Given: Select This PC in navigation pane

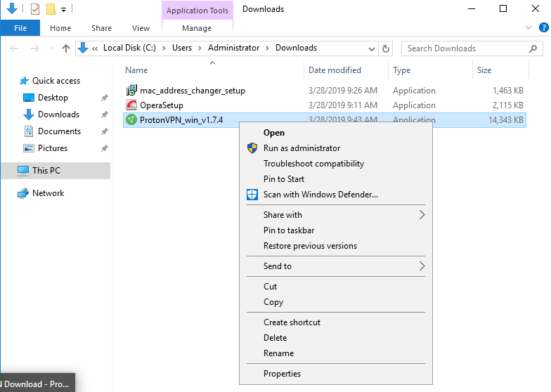Looking at the screenshot, I should coord(56,171).
